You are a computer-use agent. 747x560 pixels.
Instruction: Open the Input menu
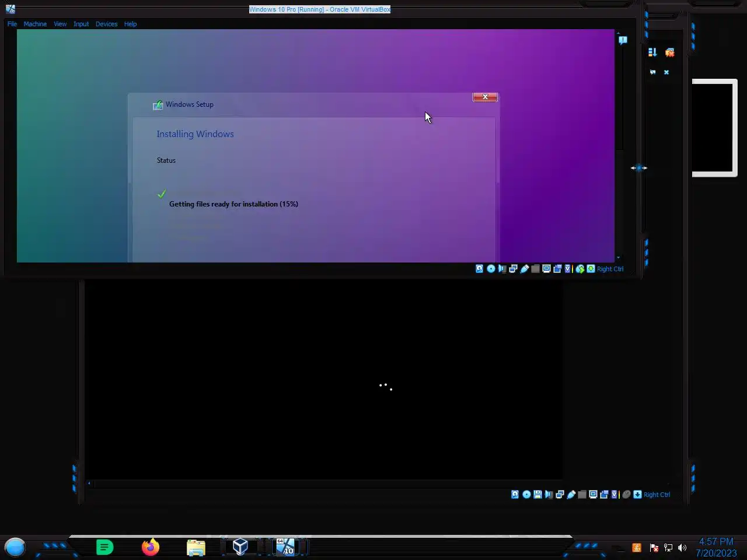[81, 24]
